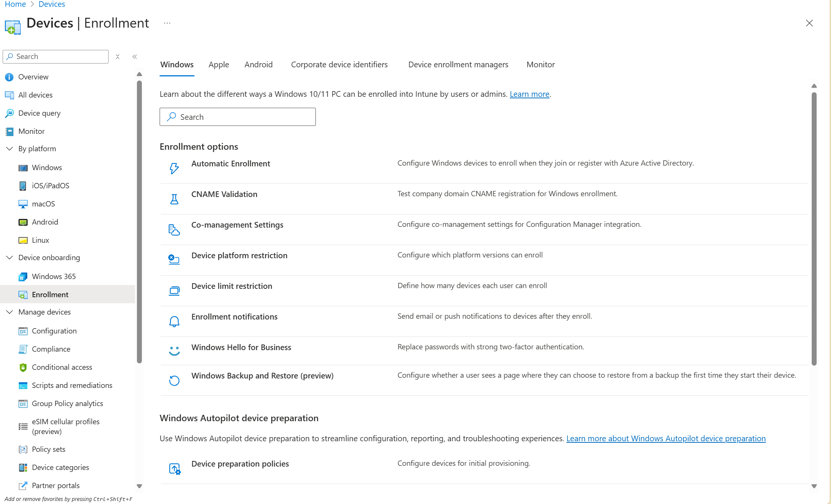
Task: Click the Learn more link
Action: (x=529, y=94)
